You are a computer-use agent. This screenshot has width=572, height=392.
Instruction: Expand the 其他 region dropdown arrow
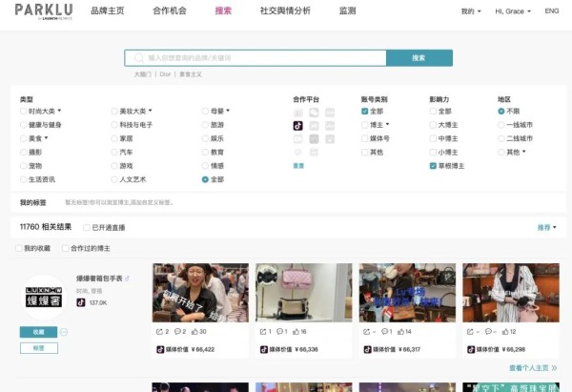(x=524, y=152)
